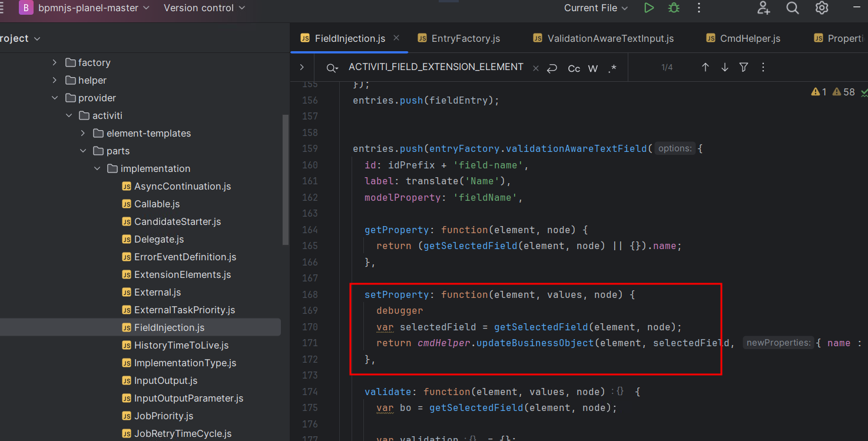Switch to ValidationAwareTextInput.js tab
868x441 pixels.
pyautogui.click(x=604, y=38)
